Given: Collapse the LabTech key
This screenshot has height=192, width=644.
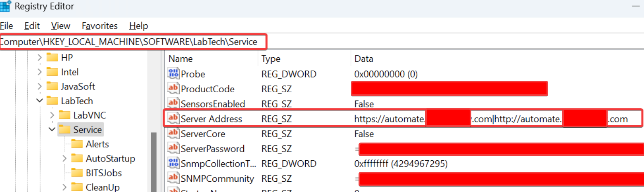Looking at the screenshot, I should point(40,101).
